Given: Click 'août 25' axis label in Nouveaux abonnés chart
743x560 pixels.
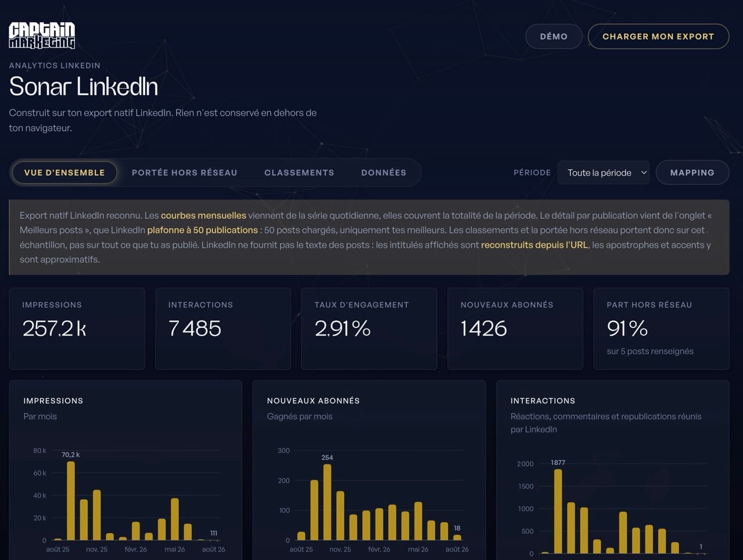Looking at the screenshot, I should (301, 549).
